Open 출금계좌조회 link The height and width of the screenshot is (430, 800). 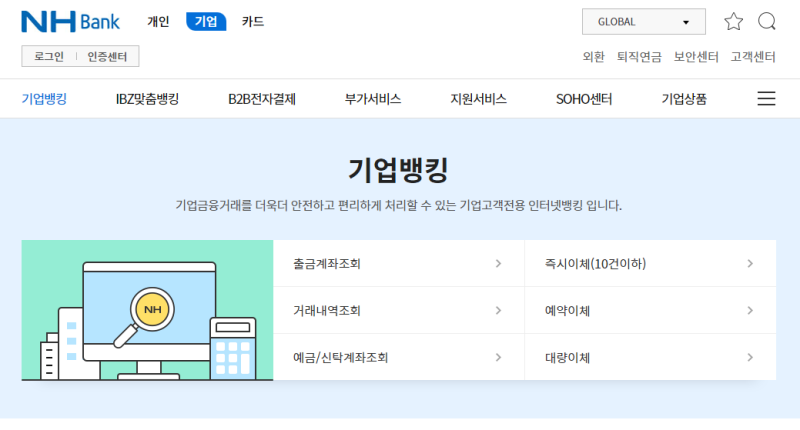[x=398, y=263]
